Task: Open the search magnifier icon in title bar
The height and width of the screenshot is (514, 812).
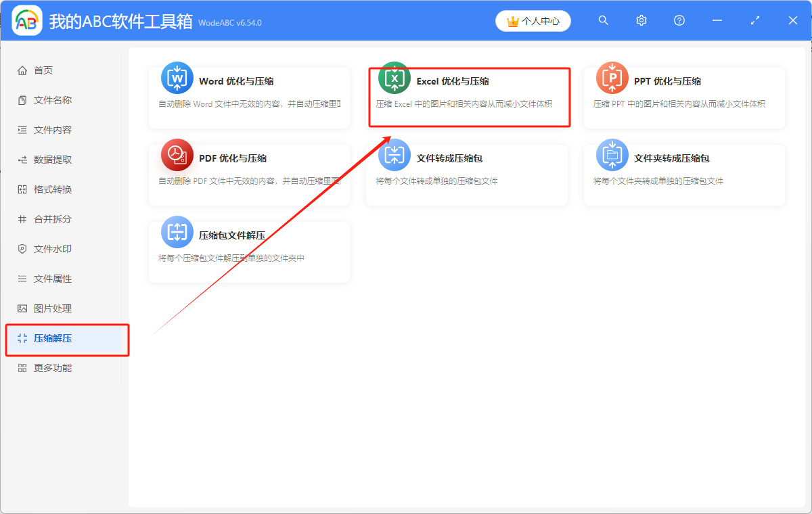Action: pyautogui.click(x=604, y=21)
